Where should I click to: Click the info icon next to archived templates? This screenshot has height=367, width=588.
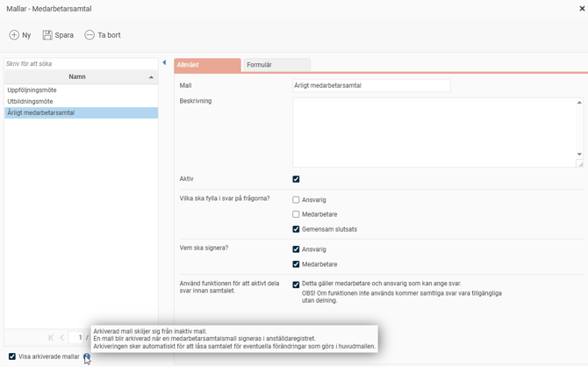pos(87,356)
